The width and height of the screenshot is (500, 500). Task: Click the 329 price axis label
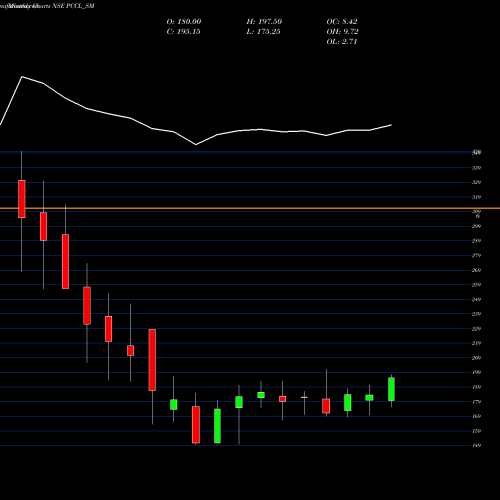coord(476,182)
